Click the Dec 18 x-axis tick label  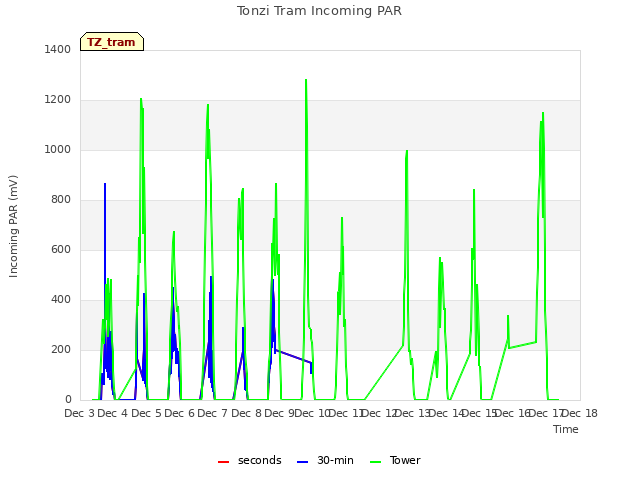pyautogui.click(x=580, y=413)
